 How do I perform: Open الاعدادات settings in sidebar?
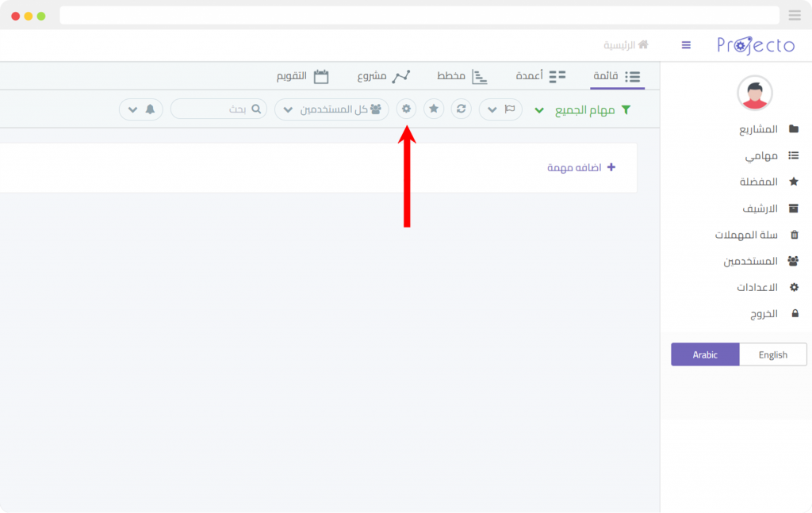[x=768, y=287]
